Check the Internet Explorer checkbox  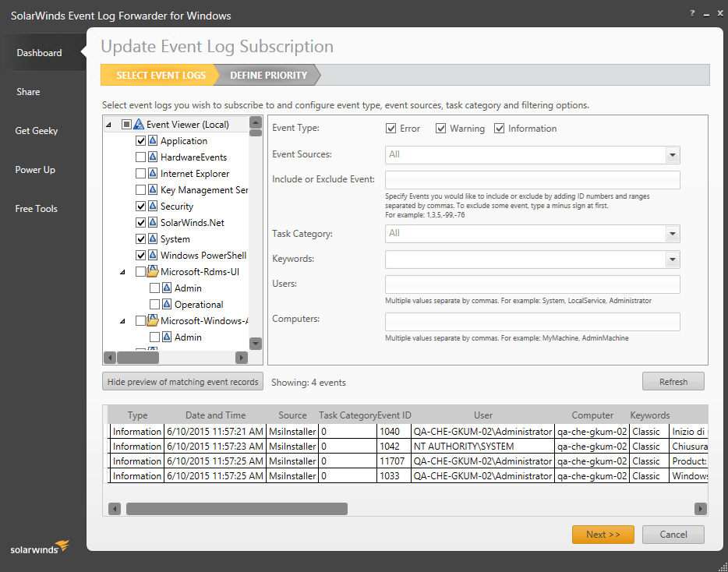click(140, 174)
